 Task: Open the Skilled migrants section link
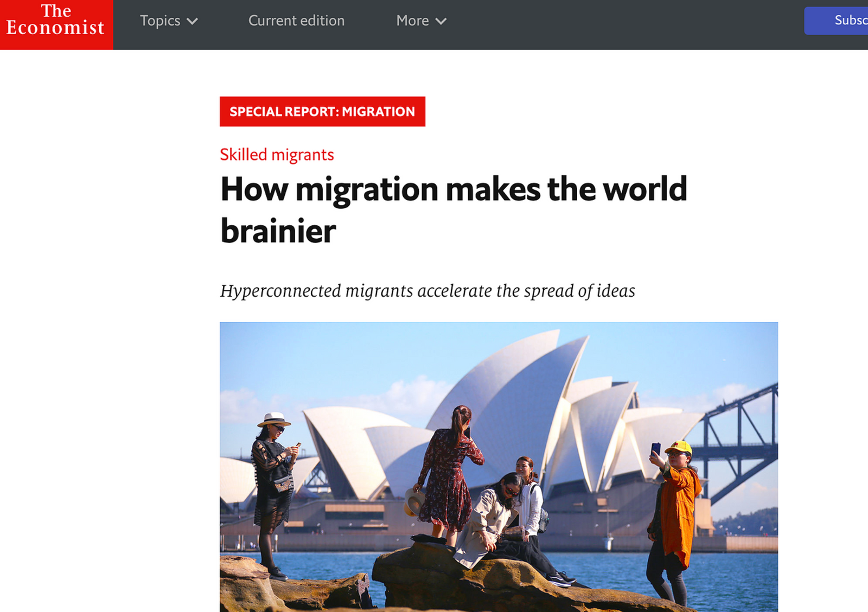click(x=277, y=155)
